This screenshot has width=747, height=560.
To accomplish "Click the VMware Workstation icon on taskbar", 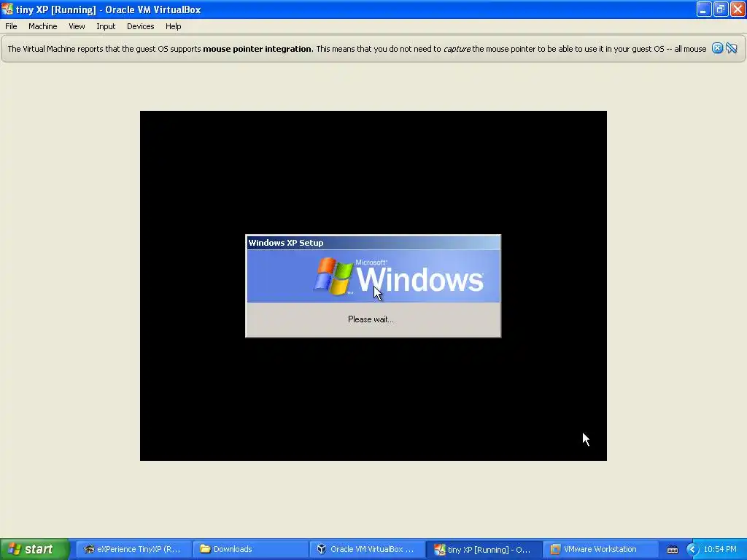I will coord(555,549).
